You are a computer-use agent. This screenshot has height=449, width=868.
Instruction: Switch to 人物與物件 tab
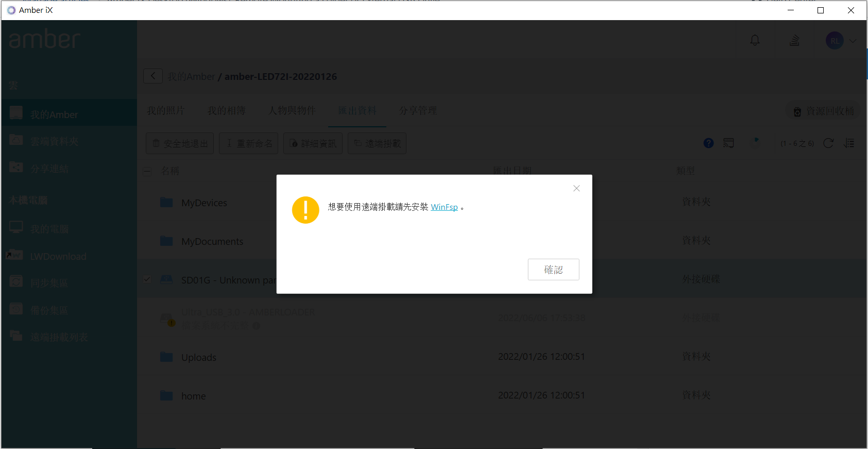[x=292, y=110]
